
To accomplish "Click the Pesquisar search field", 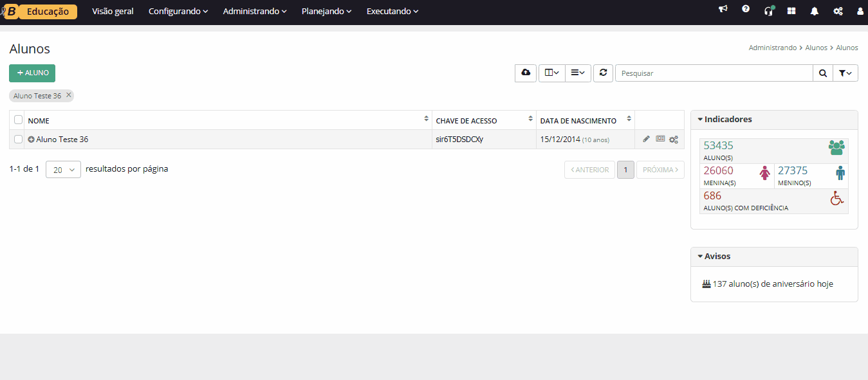I will [714, 73].
